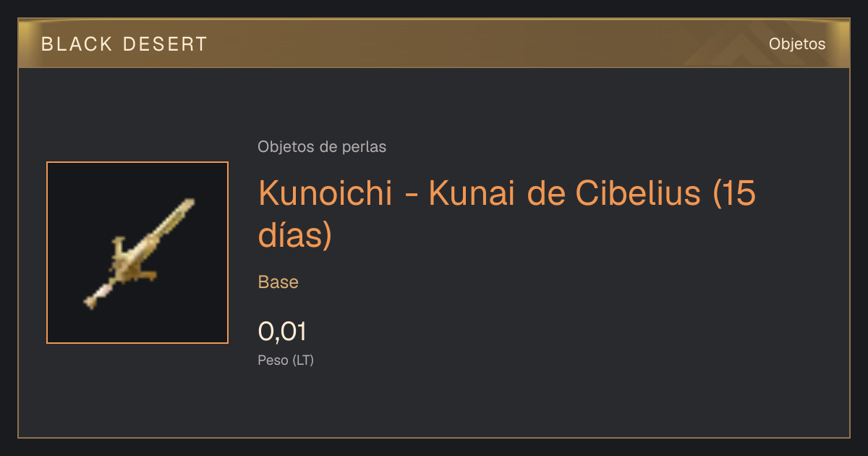Click the word DESERT in header logo
Screen dimensions: 868x456
click(x=165, y=44)
